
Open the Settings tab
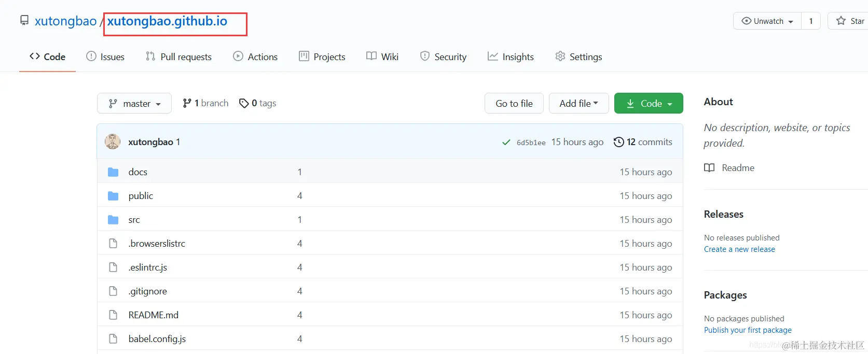578,56
